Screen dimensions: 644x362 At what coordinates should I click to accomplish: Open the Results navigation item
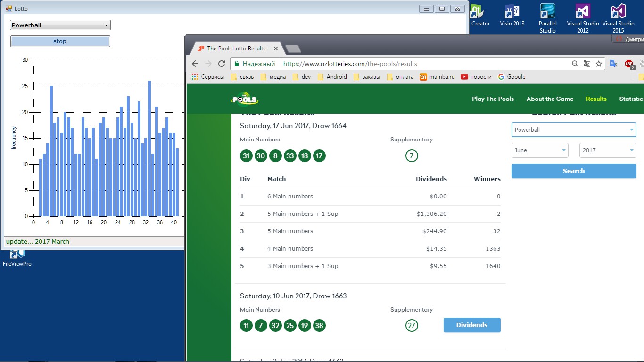596,99
